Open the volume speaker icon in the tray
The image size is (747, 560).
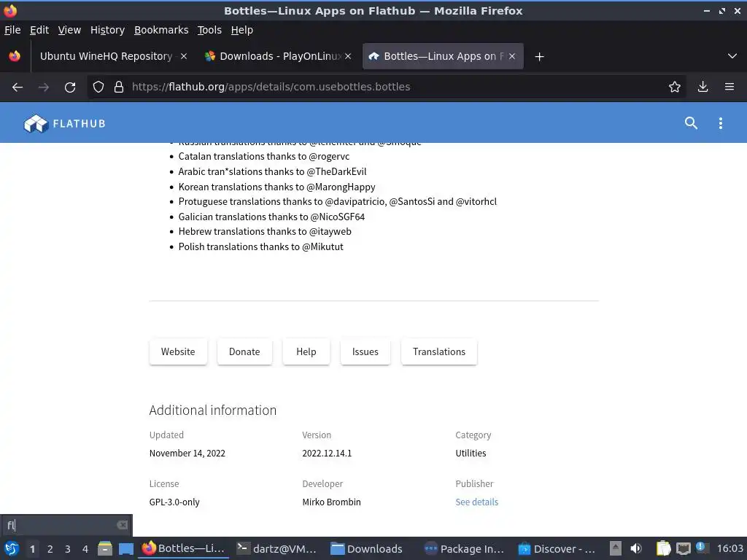636,548
